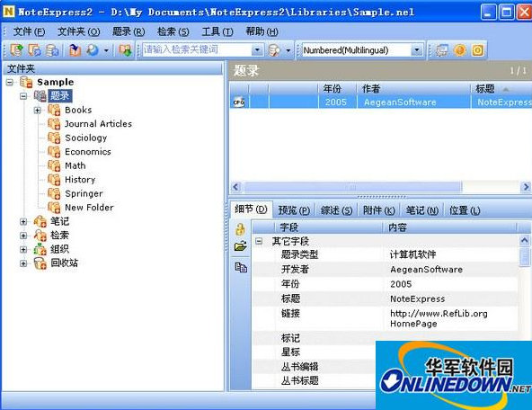
Task: Expand the Books folder node
Action: click(x=38, y=111)
